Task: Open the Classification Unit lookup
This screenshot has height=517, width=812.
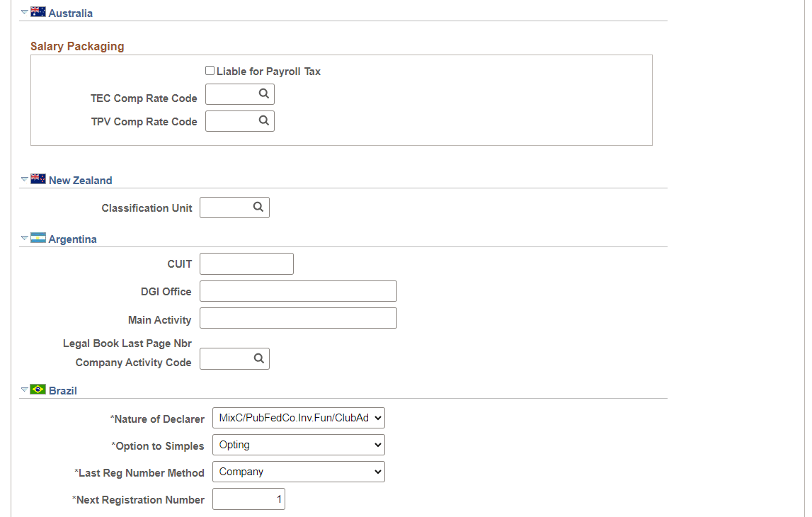Action: [x=258, y=207]
